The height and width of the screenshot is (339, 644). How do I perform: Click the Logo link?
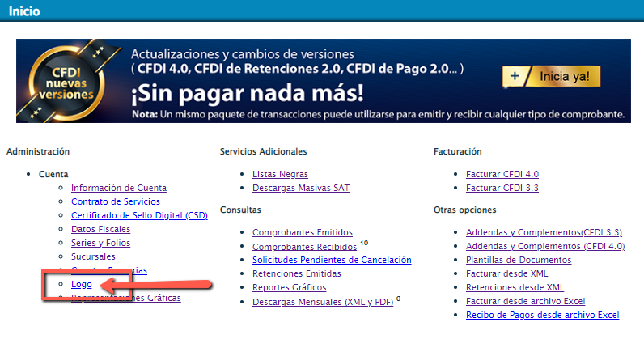pos(82,284)
